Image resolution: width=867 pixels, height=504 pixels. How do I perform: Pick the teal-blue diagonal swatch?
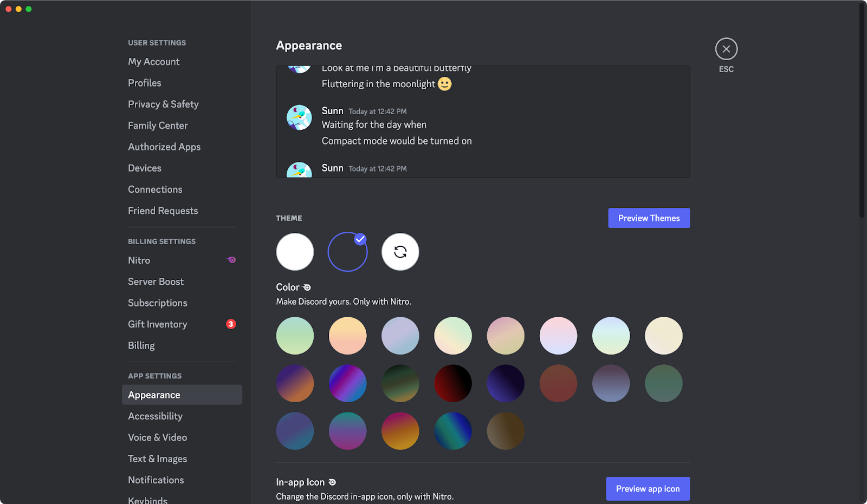click(x=453, y=431)
